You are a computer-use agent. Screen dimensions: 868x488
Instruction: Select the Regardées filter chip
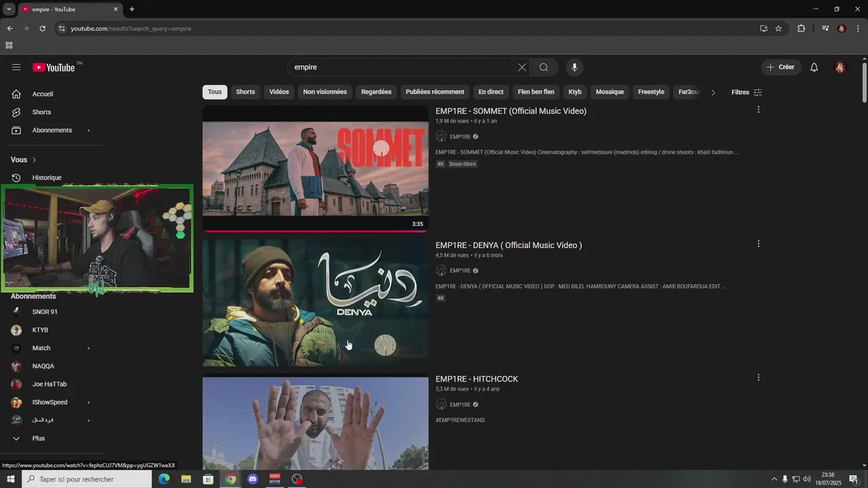376,92
